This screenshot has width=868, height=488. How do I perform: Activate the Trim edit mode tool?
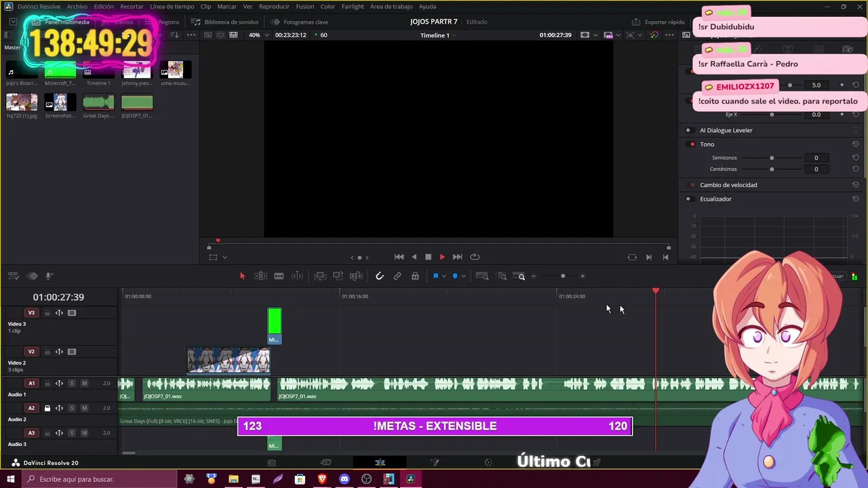point(260,276)
